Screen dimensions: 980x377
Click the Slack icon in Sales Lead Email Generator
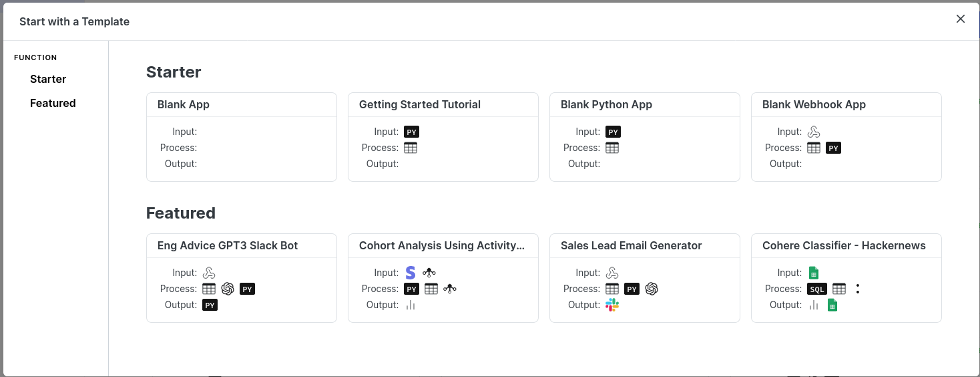(x=612, y=305)
